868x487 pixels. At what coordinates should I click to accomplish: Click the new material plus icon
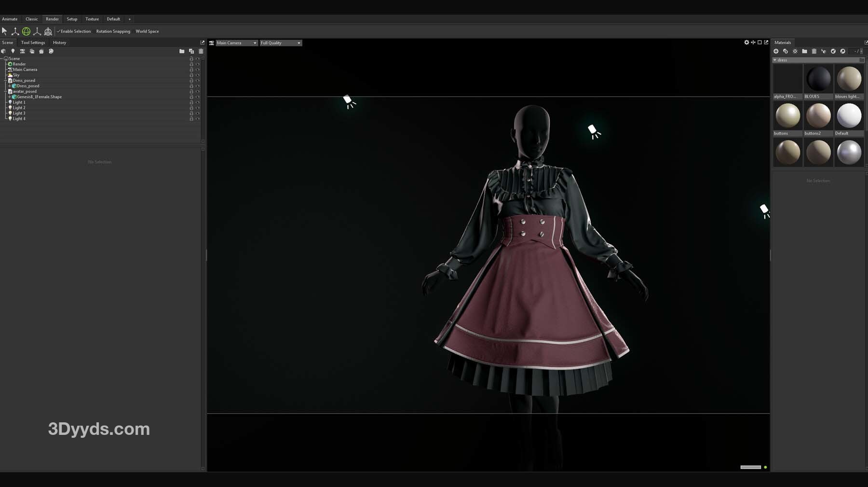click(x=776, y=51)
